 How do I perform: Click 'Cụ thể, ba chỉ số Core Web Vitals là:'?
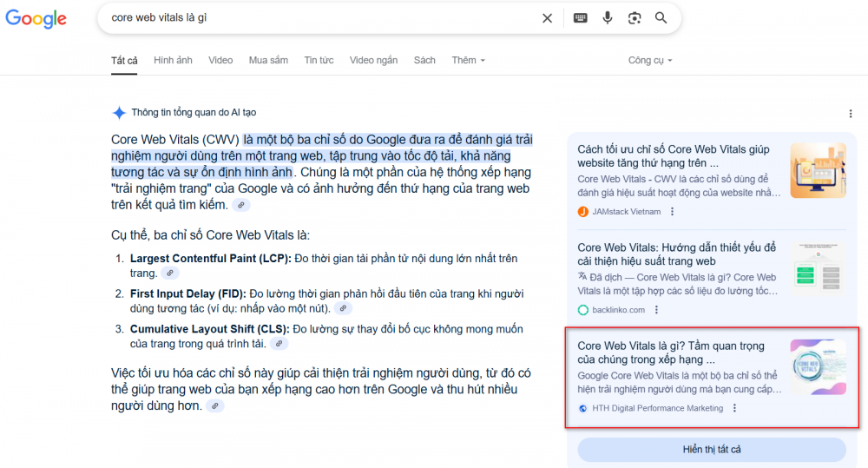[x=210, y=235]
